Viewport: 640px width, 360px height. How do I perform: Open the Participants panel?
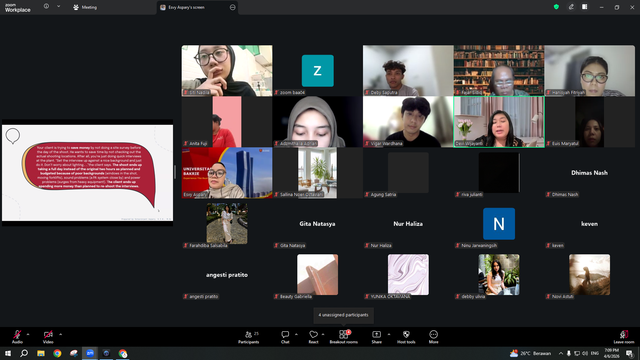point(249,337)
